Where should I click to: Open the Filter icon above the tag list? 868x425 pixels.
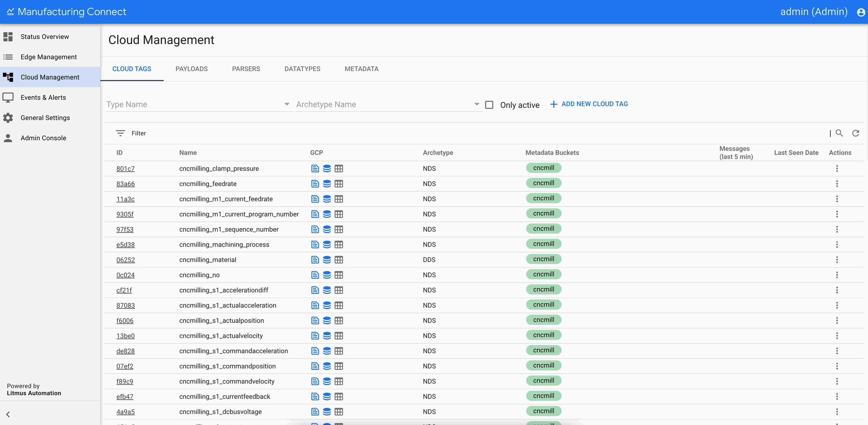pyautogui.click(x=120, y=133)
